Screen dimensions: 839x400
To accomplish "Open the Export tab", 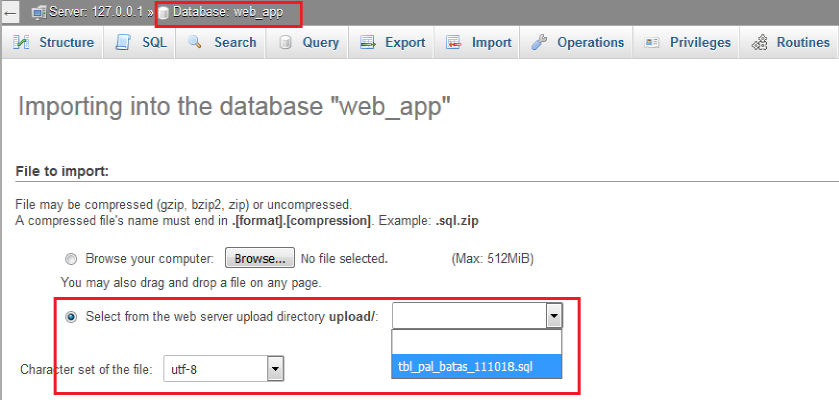I will click(x=391, y=43).
